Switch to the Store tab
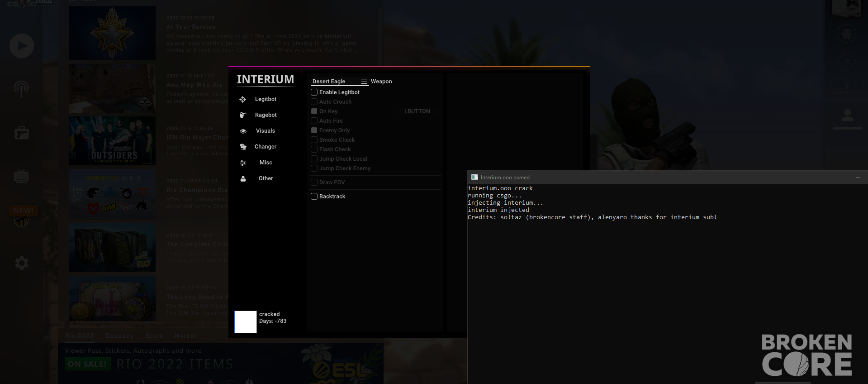 tap(154, 336)
